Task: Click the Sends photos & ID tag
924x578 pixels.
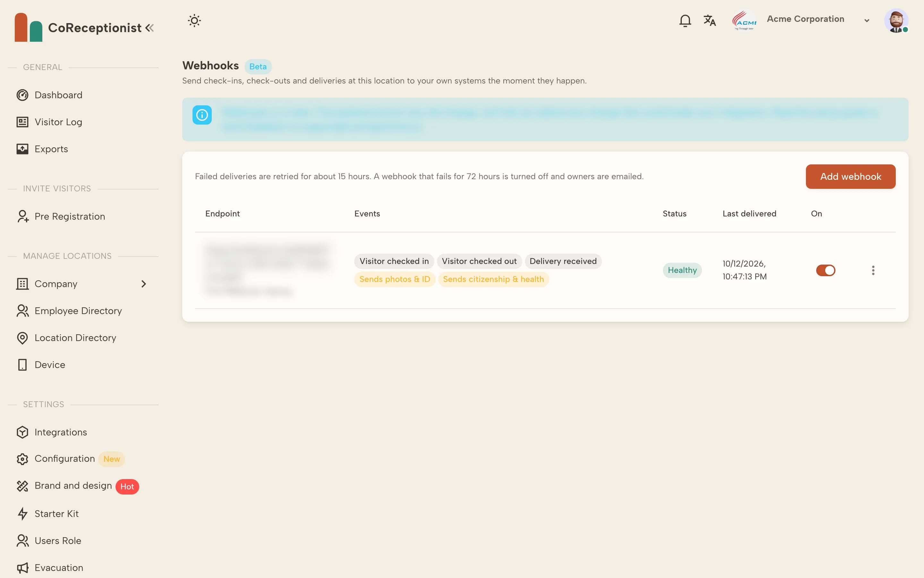Action: (394, 279)
